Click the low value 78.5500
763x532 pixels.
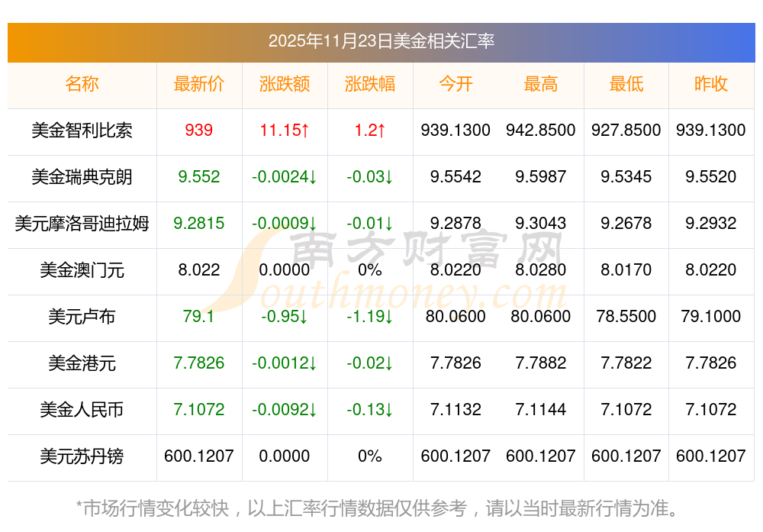(626, 317)
